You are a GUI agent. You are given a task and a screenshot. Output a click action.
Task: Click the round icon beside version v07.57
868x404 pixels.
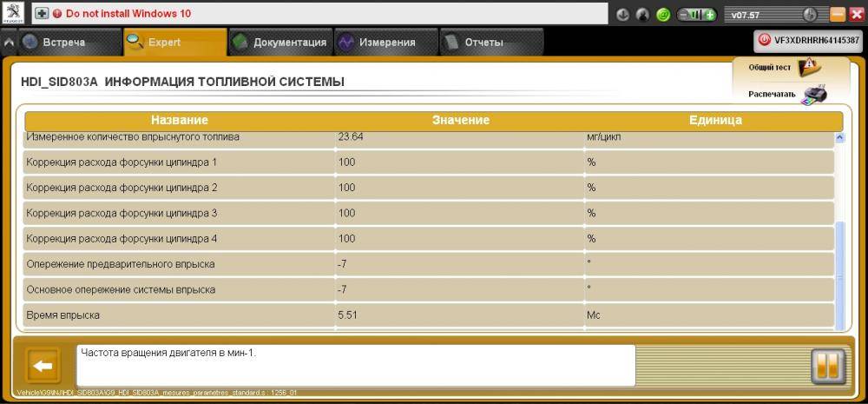810,15
